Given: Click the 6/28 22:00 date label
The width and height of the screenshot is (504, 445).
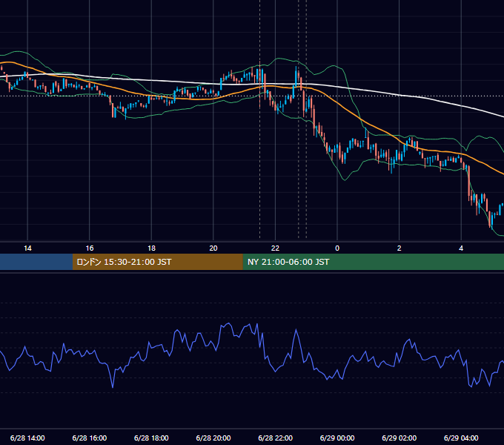Looking at the screenshot, I should coord(276,438).
